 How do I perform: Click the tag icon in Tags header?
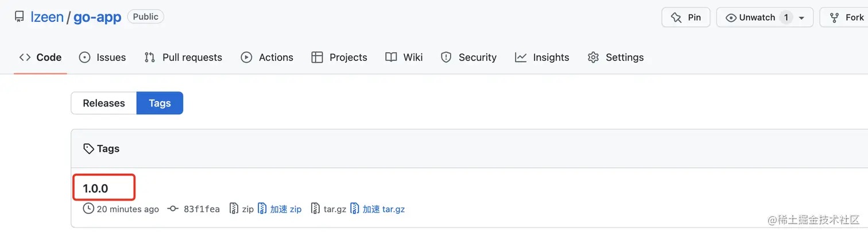[x=88, y=149]
